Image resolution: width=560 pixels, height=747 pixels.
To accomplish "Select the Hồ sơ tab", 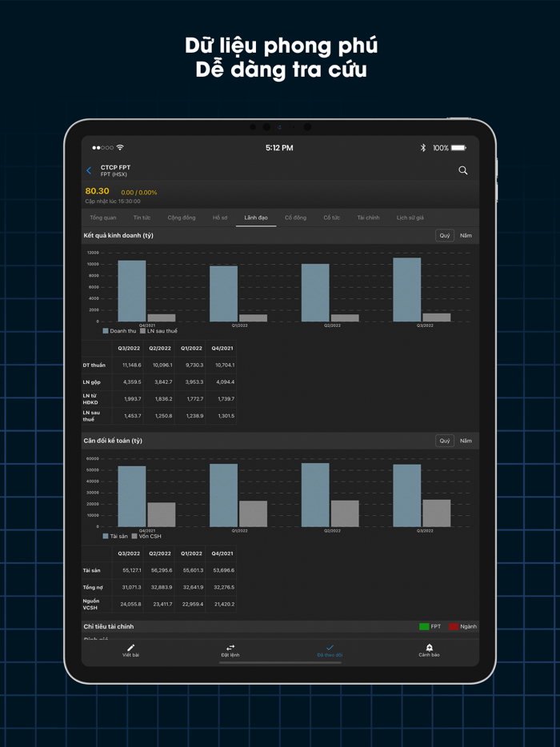I will tap(220, 218).
